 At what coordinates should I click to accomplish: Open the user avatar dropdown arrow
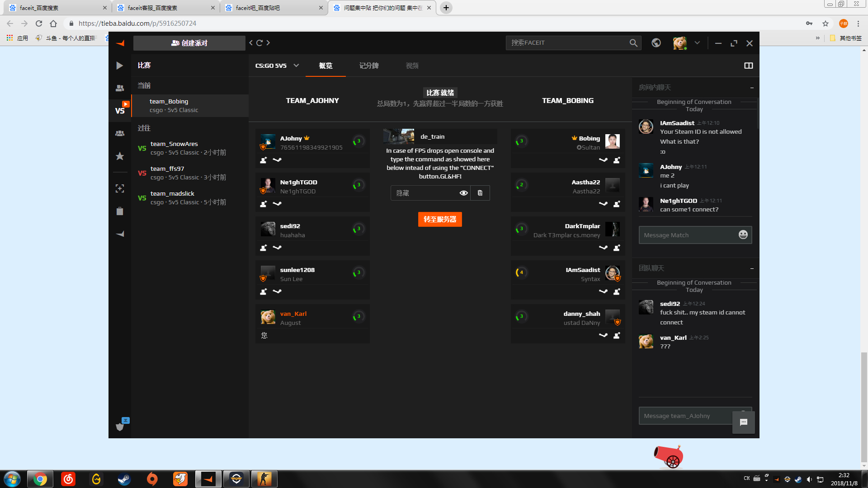tap(697, 43)
